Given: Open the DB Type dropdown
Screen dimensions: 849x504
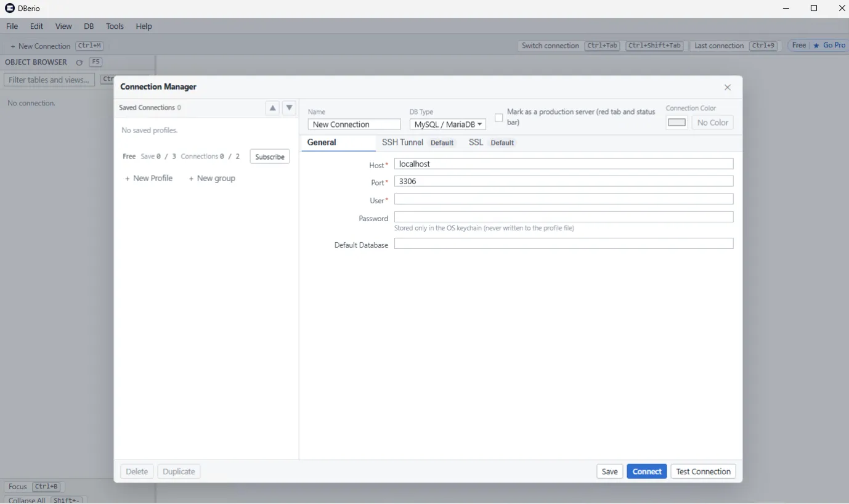Looking at the screenshot, I should click(448, 124).
